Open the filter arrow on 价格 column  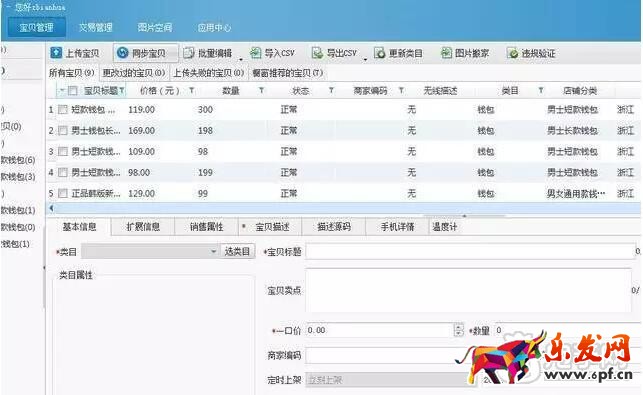192,91
